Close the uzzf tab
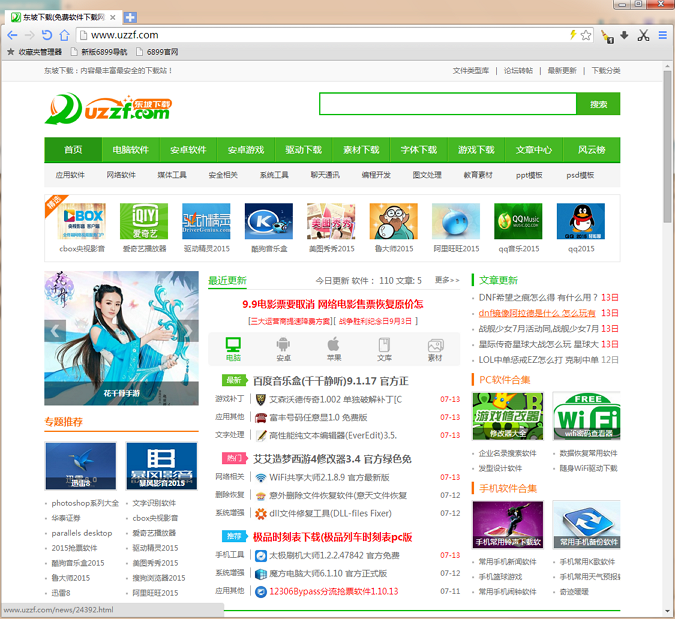 point(113,17)
